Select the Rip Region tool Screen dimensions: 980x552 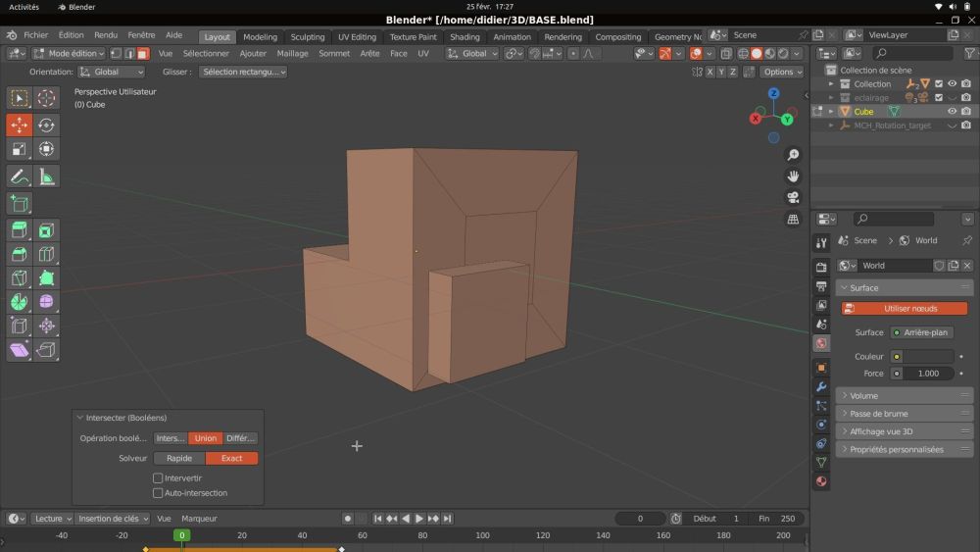(46, 349)
